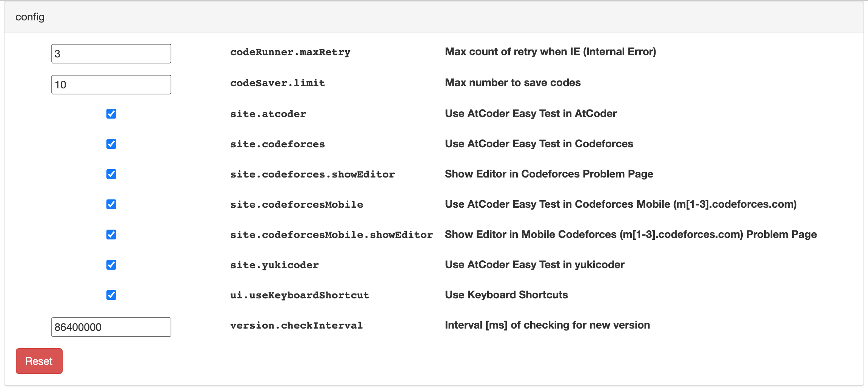Click 'Use AtCoder Easy Test in yukicoder' text

click(534, 265)
